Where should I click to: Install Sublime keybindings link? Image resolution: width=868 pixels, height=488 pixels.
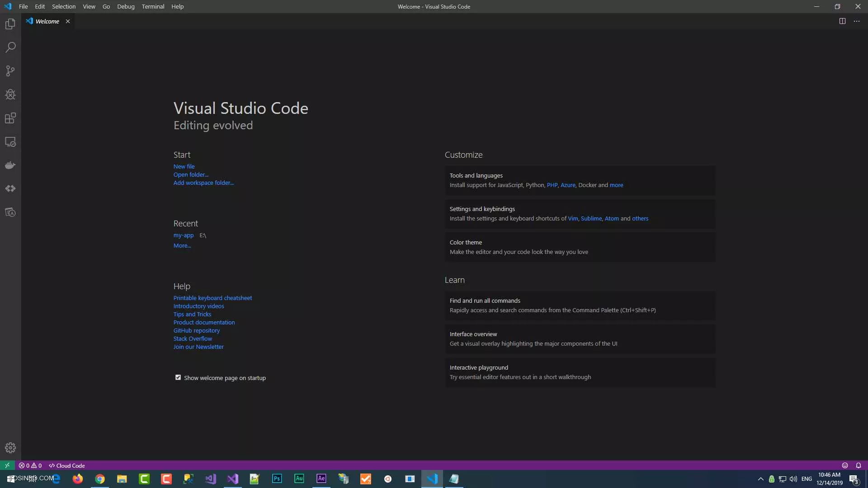point(591,219)
